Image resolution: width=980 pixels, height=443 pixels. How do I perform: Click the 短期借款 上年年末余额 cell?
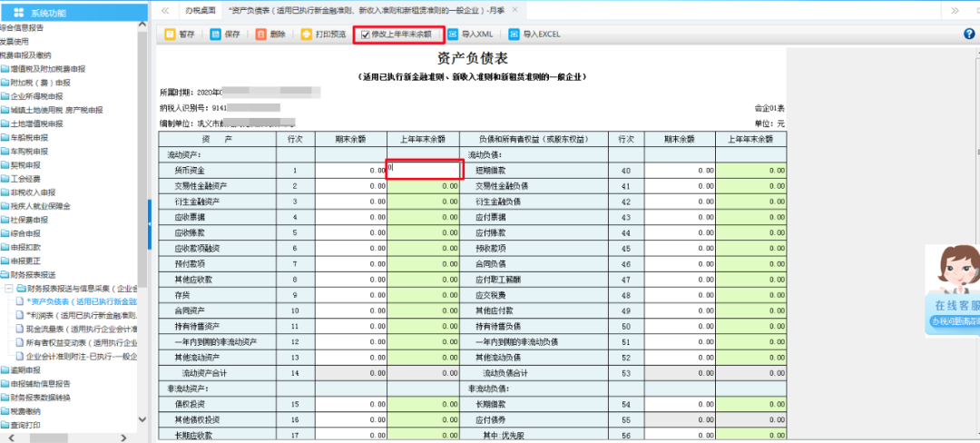click(751, 170)
